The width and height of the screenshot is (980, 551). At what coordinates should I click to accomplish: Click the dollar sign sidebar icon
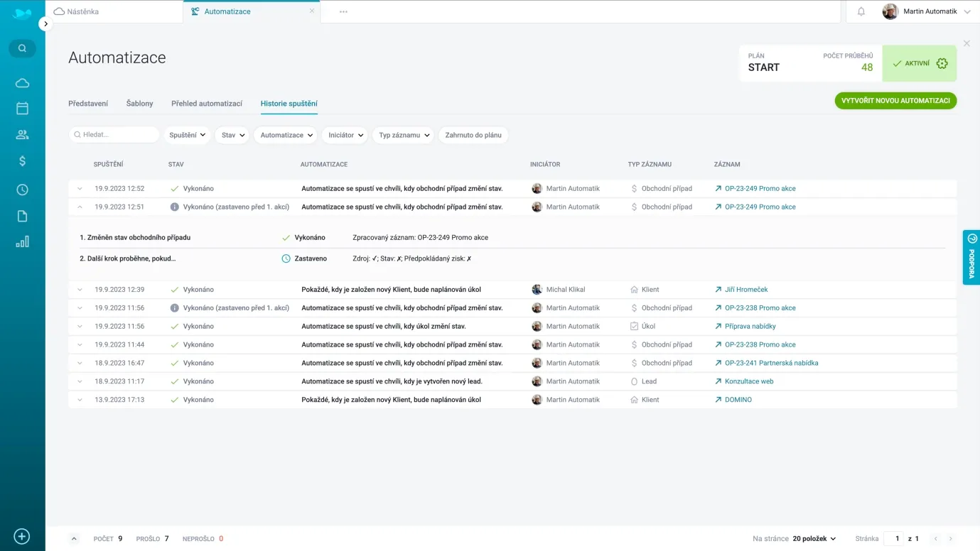coord(22,161)
